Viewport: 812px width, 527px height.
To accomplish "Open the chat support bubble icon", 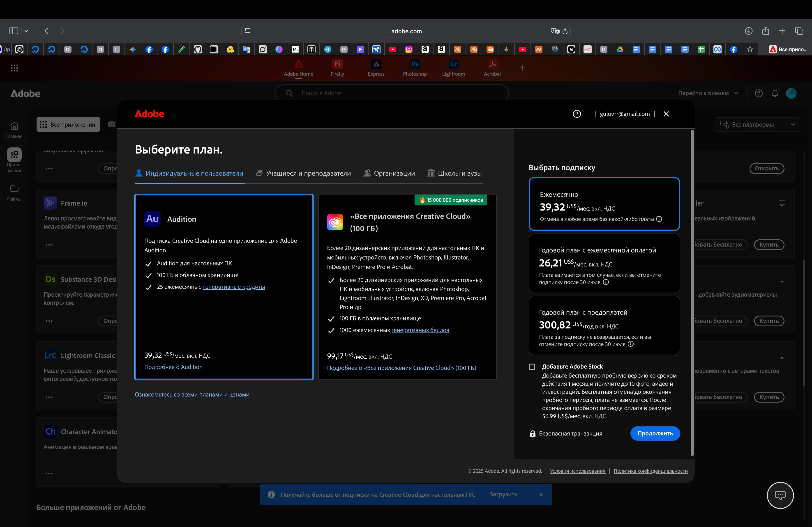I will (x=780, y=495).
